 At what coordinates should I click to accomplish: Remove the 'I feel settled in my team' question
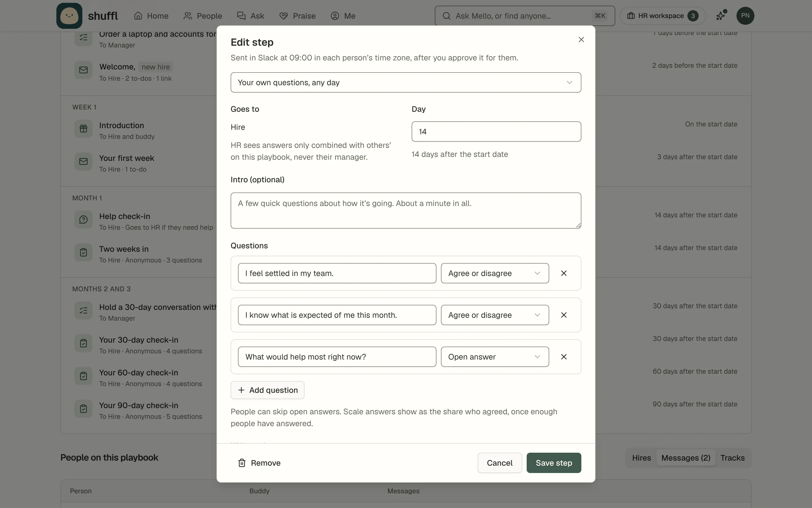pyautogui.click(x=564, y=273)
